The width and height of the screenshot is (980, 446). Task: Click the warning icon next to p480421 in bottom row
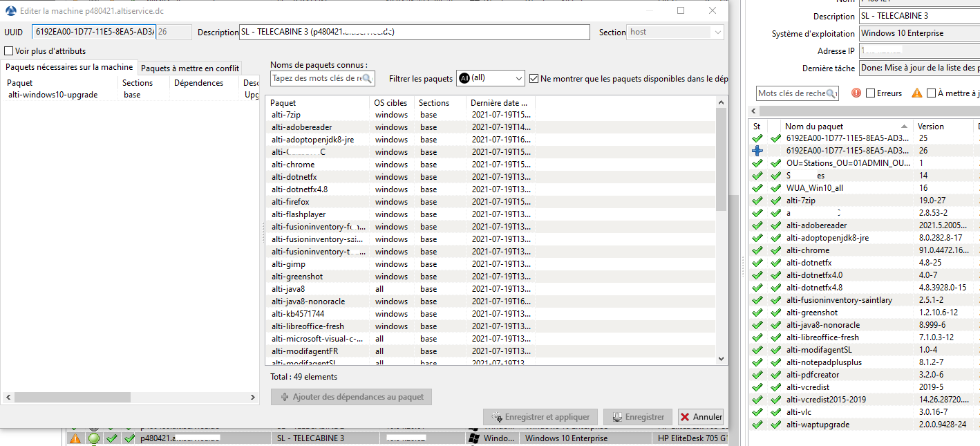point(75,438)
